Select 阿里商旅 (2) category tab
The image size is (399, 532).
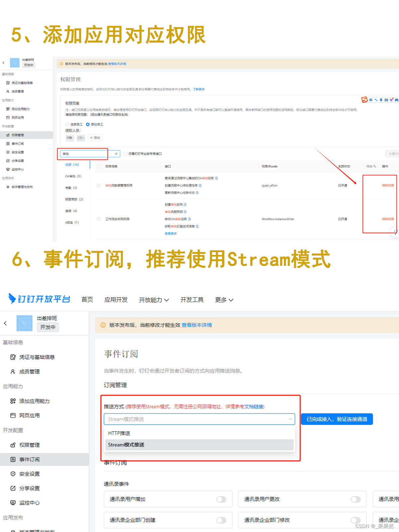pyautogui.click(x=74, y=199)
